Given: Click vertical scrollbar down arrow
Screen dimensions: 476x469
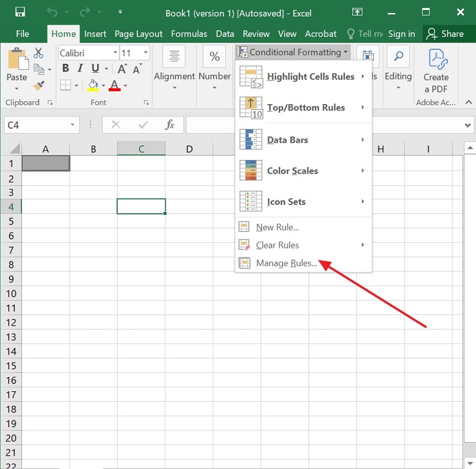Looking at the screenshot, I should click(470, 463).
